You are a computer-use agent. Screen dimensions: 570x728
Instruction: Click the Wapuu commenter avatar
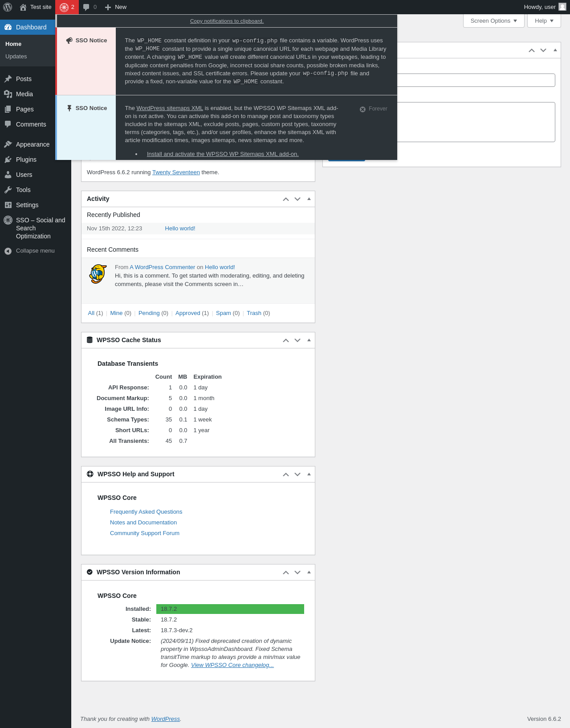[x=98, y=274]
